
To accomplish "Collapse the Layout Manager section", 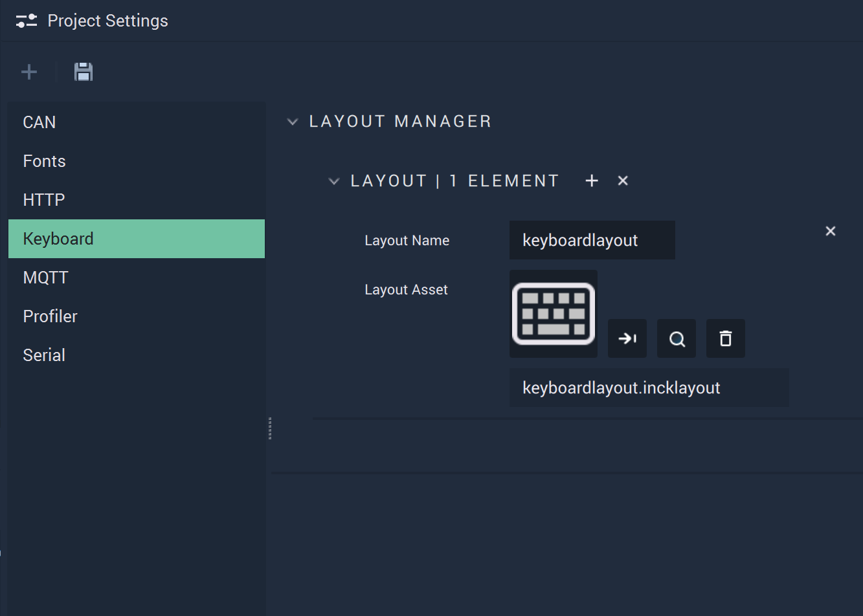I will tap(293, 122).
